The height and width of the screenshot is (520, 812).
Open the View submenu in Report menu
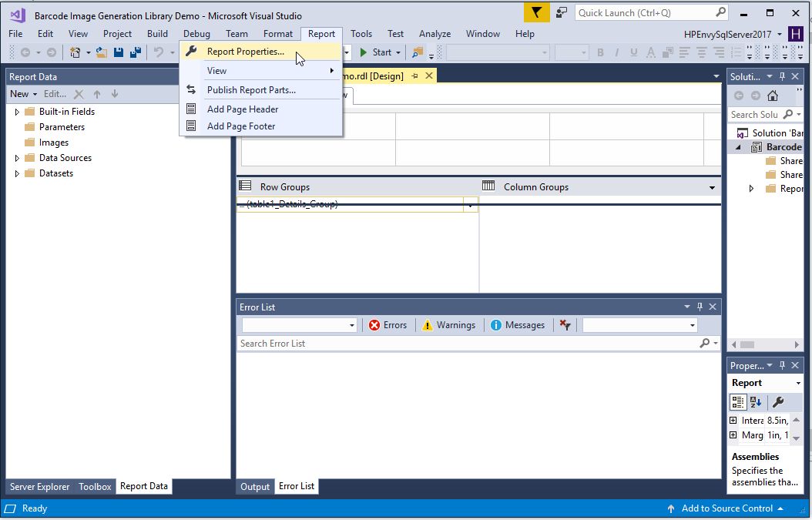pyautogui.click(x=261, y=70)
